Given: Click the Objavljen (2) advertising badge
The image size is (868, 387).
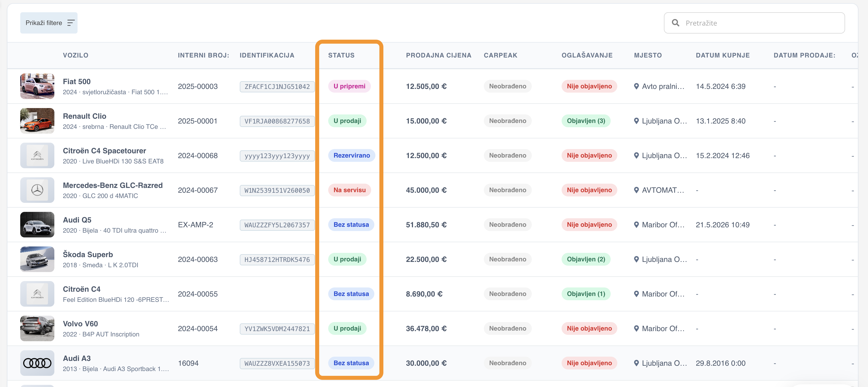Looking at the screenshot, I should click(x=586, y=260).
